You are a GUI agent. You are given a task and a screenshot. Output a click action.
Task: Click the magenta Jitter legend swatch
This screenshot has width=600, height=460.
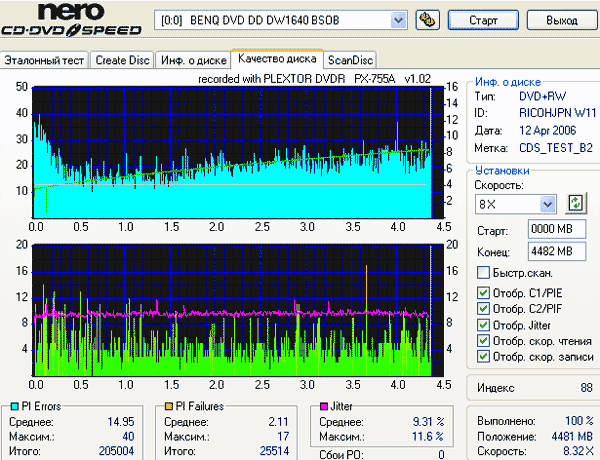click(x=322, y=407)
